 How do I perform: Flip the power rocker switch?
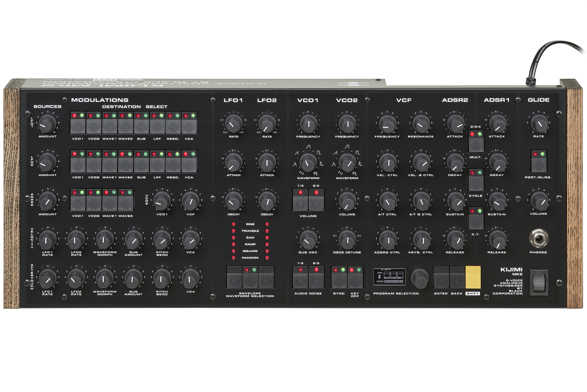click(x=539, y=281)
